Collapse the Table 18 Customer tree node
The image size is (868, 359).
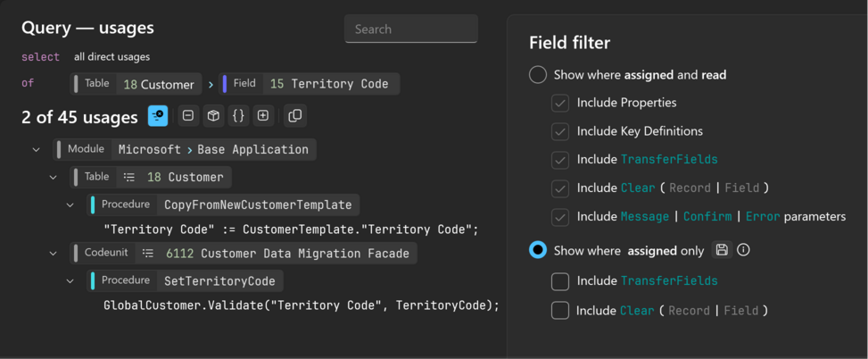54,178
